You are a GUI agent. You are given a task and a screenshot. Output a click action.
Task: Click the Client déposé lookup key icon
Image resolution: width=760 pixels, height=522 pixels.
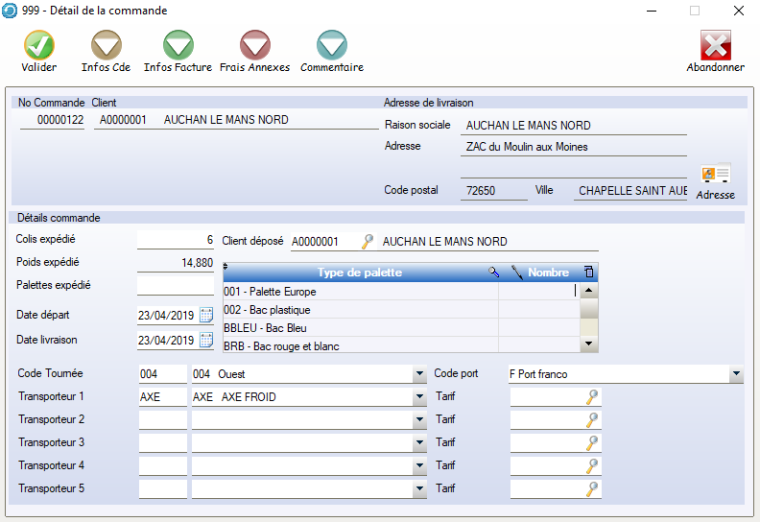[367, 241]
